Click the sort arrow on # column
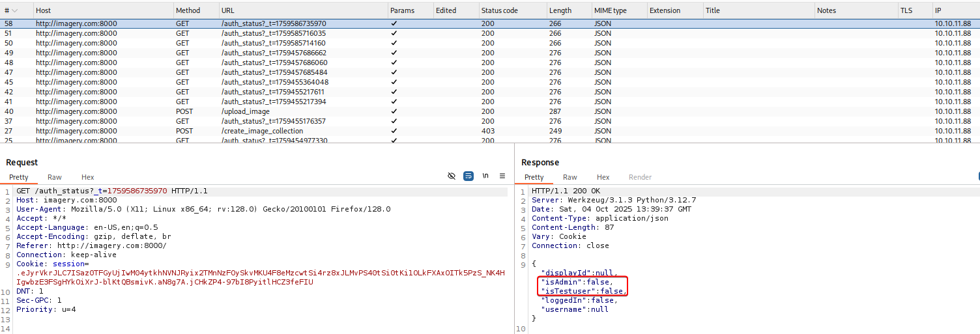Viewport: 980px width, 334px height. pyautogui.click(x=15, y=10)
